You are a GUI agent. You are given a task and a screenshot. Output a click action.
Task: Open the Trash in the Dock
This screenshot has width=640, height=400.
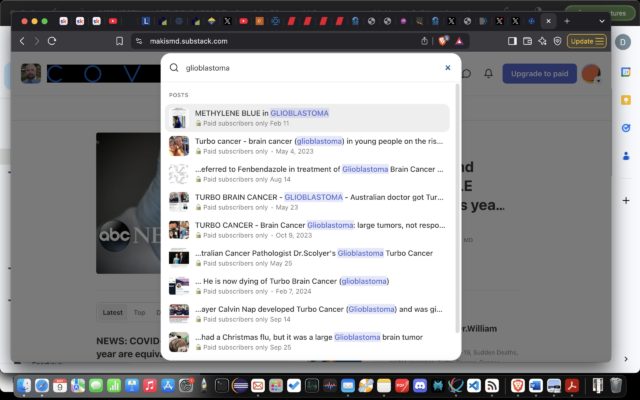(x=616, y=385)
